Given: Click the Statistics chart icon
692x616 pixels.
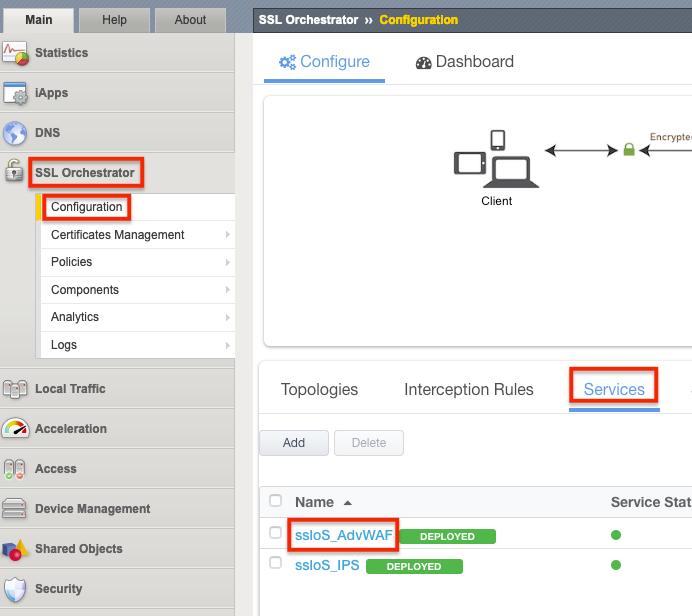Looking at the screenshot, I should point(15,53).
